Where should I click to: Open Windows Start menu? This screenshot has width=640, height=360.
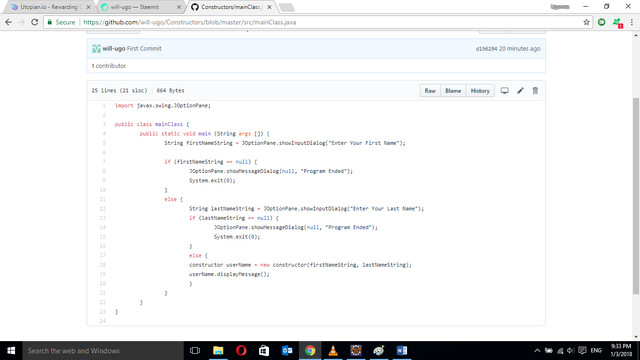point(11,351)
